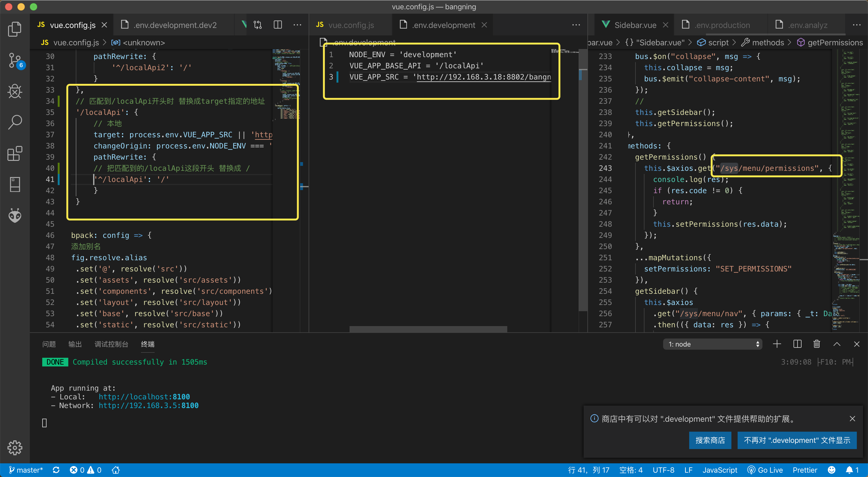Split the left editor to the right
The image size is (868, 477).
click(278, 25)
